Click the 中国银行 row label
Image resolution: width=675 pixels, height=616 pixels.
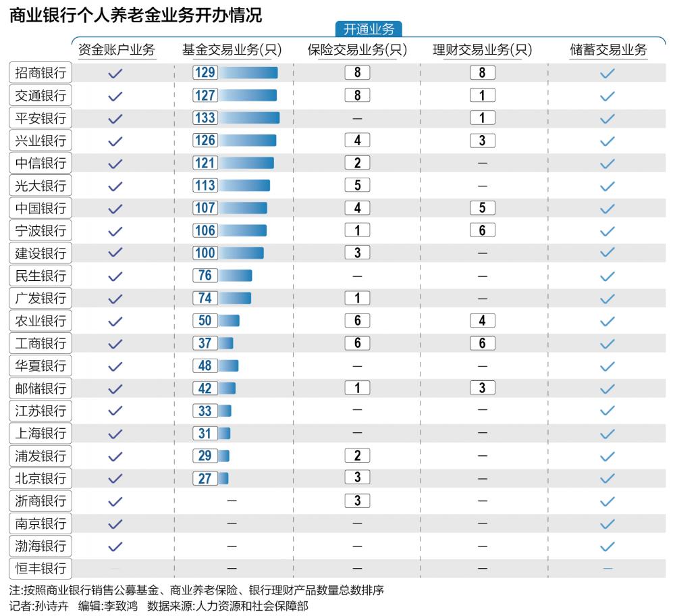[40, 208]
